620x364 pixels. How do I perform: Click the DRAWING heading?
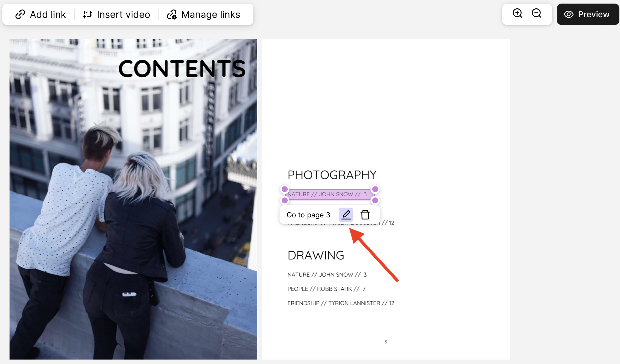point(316,255)
